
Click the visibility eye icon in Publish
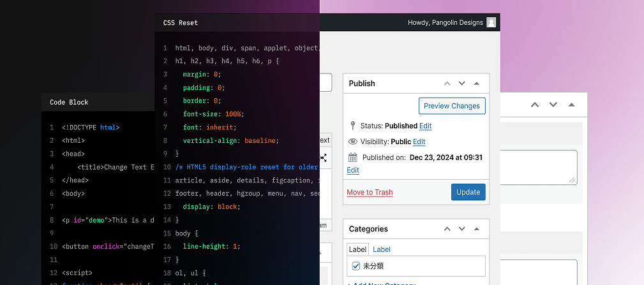point(353,142)
